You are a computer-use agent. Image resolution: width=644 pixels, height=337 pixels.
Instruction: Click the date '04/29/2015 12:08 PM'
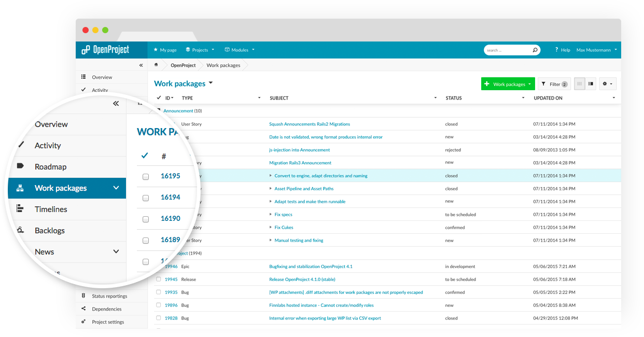tap(555, 318)
